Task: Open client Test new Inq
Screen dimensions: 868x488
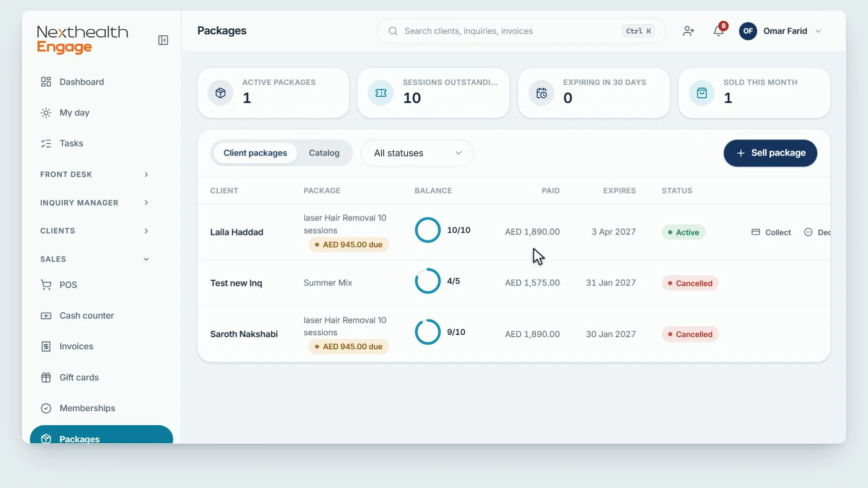Action: point(236,283)
